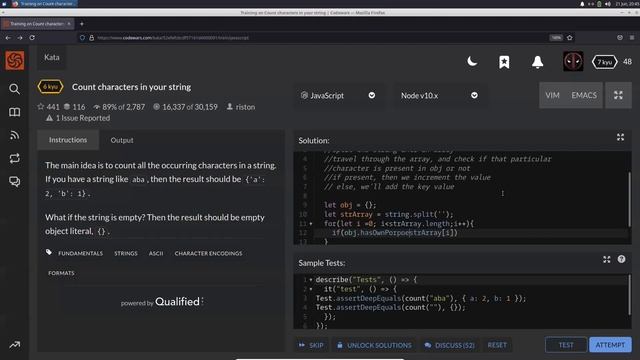The width and height of the screenshot is (640, 360).
Task: Open the bookmarked kata icon in header
Action: click(504, 62)
